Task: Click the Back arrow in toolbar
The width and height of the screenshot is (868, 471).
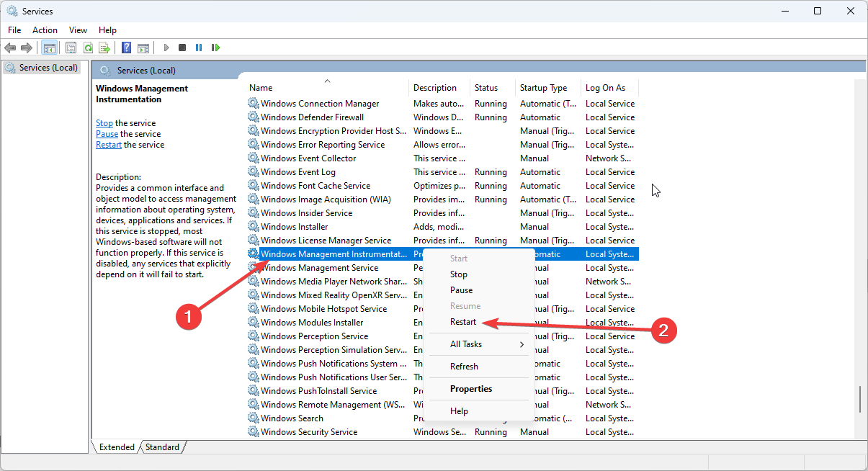Action: [x=10, y=48]
